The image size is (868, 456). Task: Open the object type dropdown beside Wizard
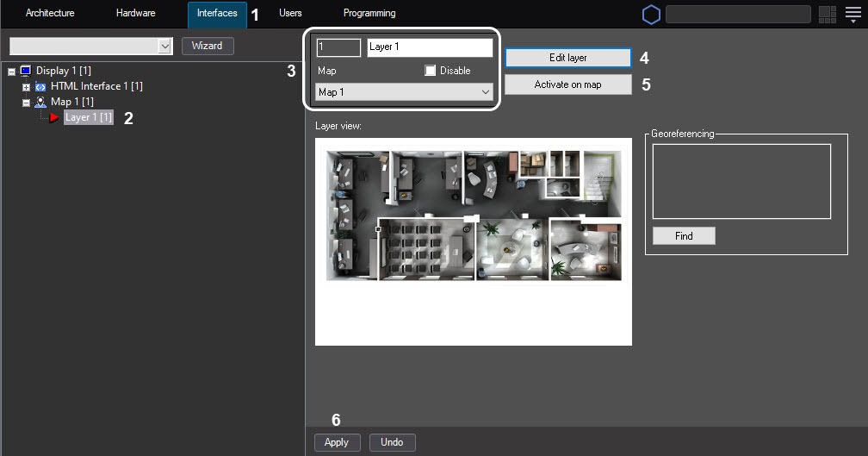tap(91, 46)
